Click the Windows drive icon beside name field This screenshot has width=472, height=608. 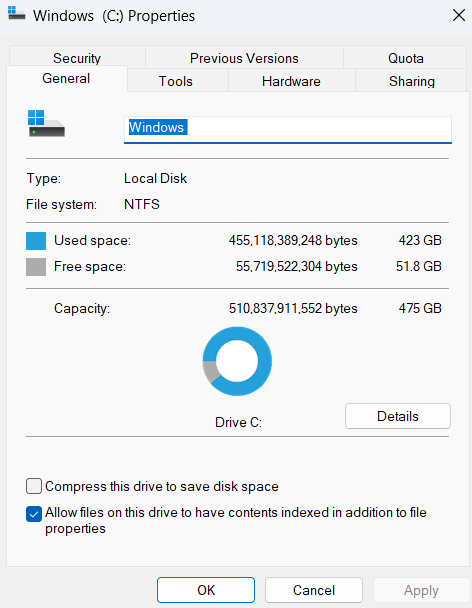click(x=46, y=123)
